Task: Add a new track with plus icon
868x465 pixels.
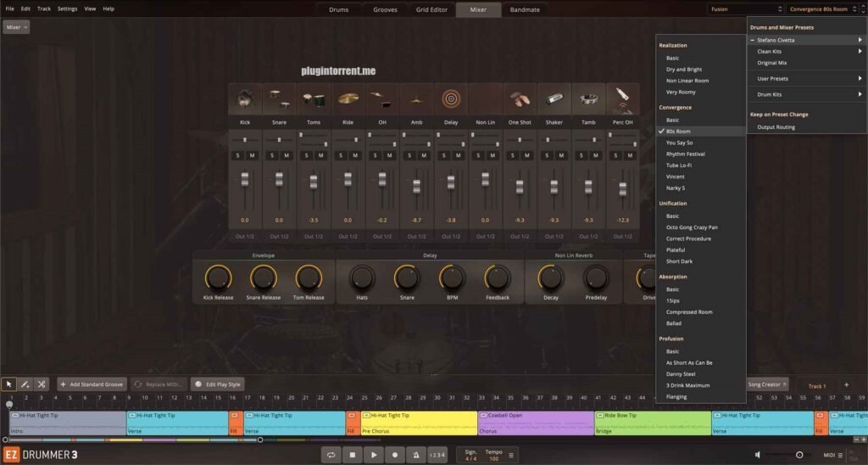Action: (x=846, y=385)
